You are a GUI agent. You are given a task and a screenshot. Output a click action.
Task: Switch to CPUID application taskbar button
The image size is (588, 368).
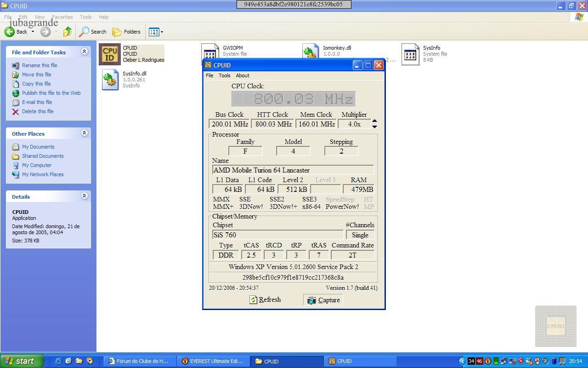[361, 361]
